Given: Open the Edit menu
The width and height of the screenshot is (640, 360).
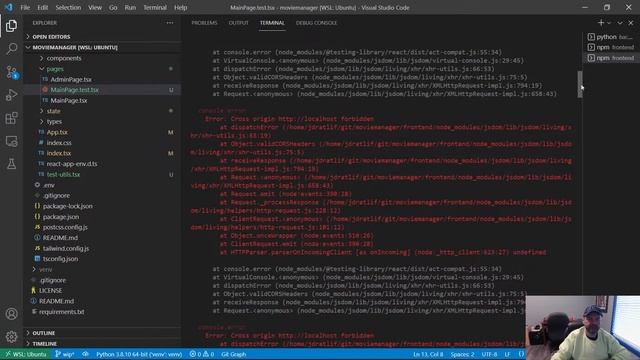Looking at the screenshot, I should click(42, 7).
